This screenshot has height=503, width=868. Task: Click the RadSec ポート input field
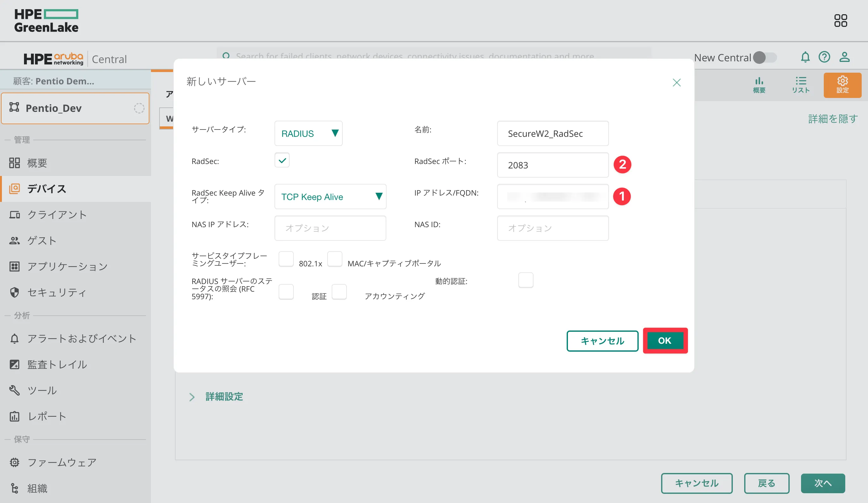[552, 165]
